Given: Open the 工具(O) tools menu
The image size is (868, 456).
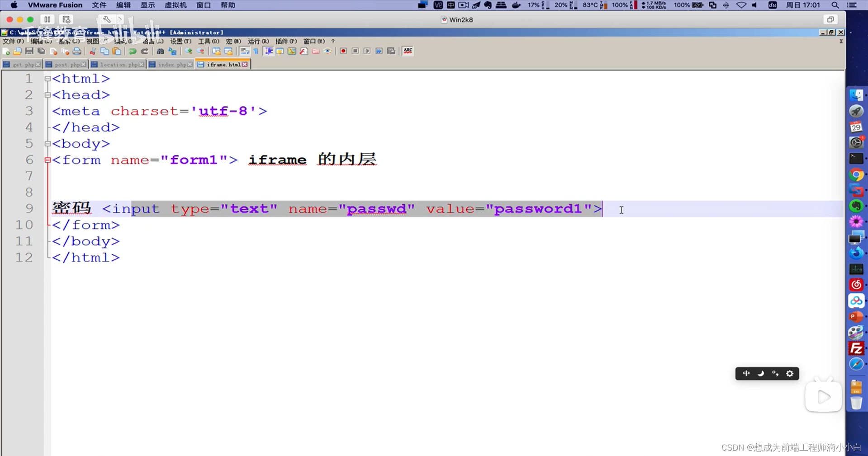Looking at the screenshot, I should tap(209, 41).
